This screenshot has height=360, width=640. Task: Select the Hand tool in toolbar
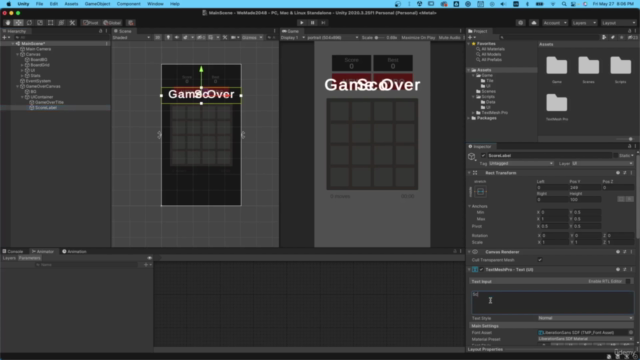click(8, 23)
